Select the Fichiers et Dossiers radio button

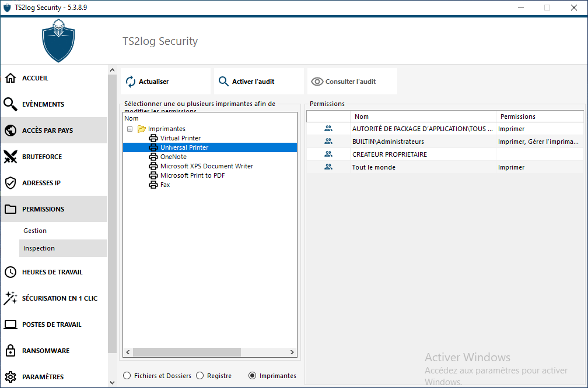(127, 376)
